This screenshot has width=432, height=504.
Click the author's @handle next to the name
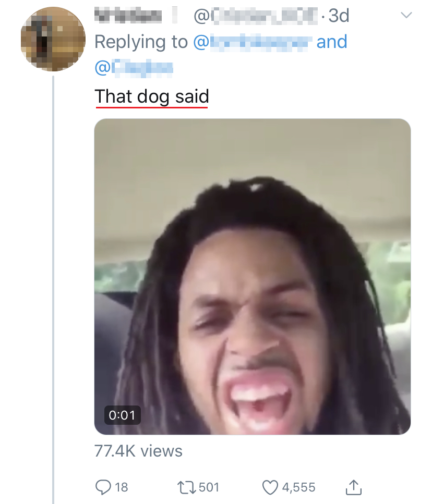coord(256,16)
